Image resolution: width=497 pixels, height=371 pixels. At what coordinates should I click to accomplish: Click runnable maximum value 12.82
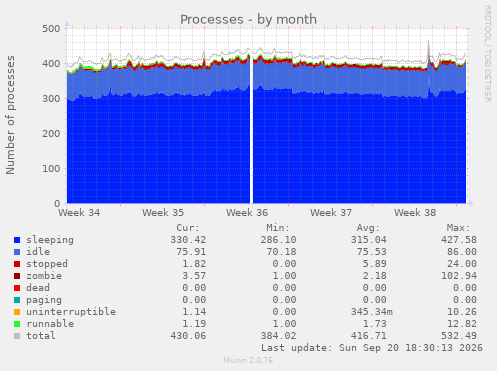(462, 324)
